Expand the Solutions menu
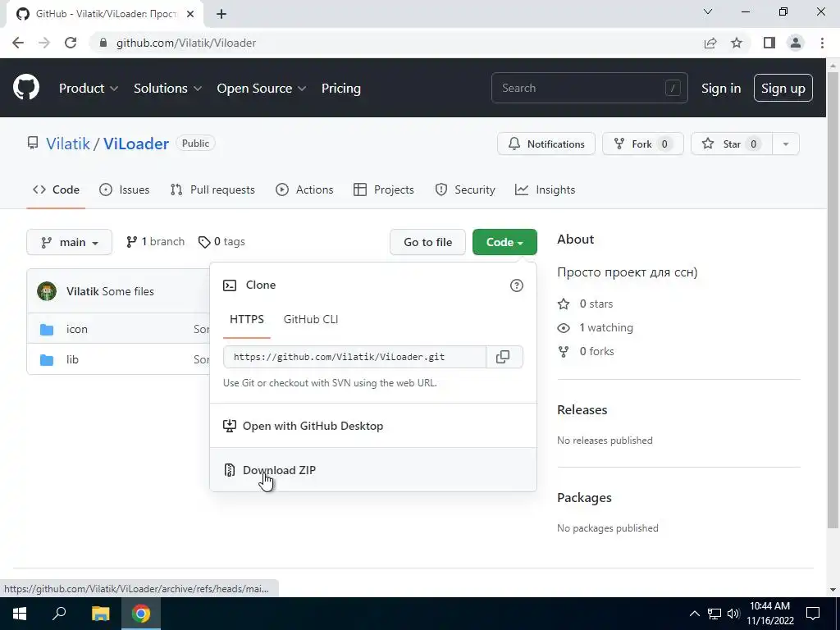Viewport: 840px width, 630px height. 167,89
